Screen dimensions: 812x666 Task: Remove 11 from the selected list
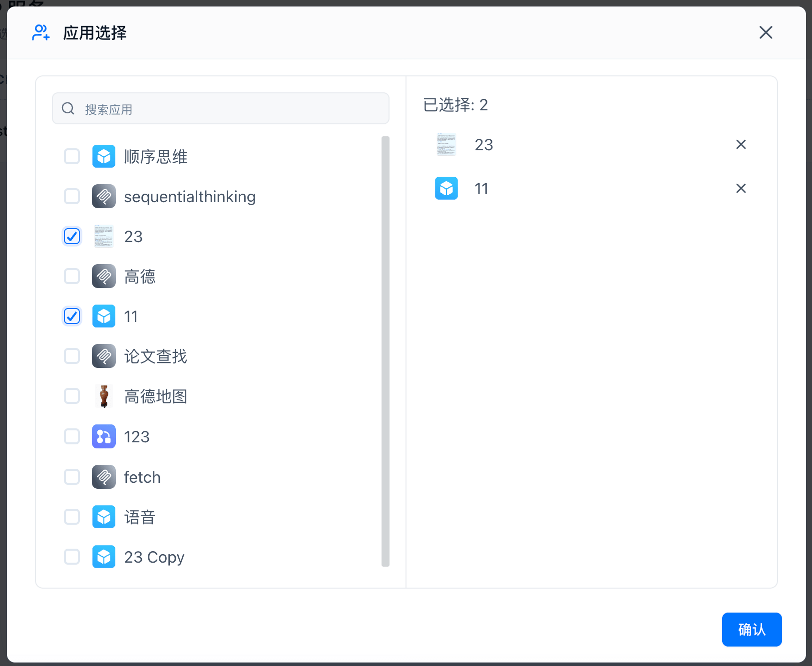point(741,188)
